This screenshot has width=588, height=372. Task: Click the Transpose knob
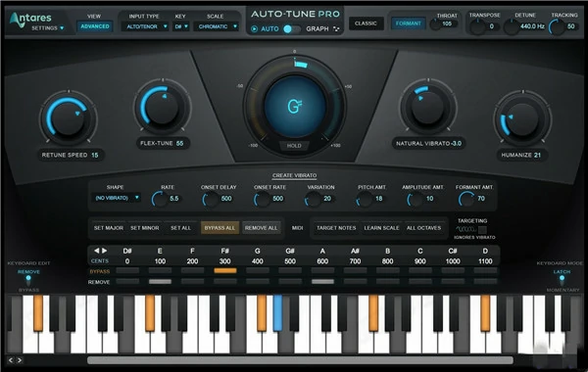coord(477,27)
